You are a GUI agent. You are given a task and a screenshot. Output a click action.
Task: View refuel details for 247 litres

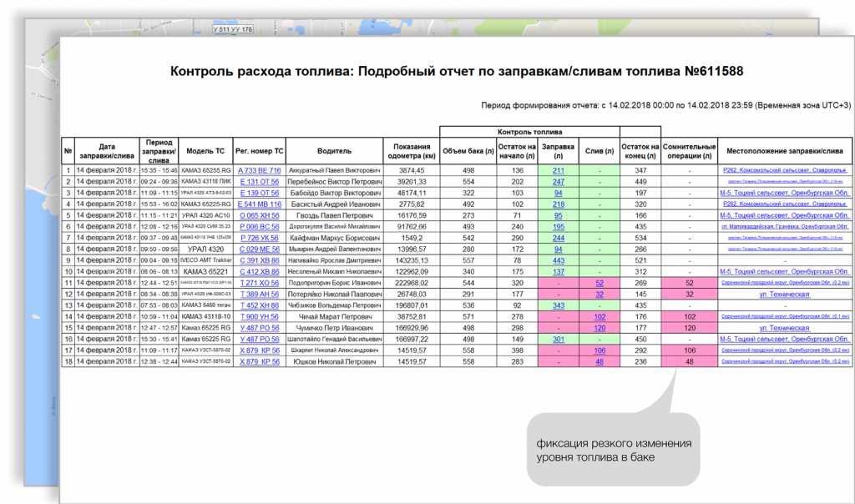click(x=559, y=182)
